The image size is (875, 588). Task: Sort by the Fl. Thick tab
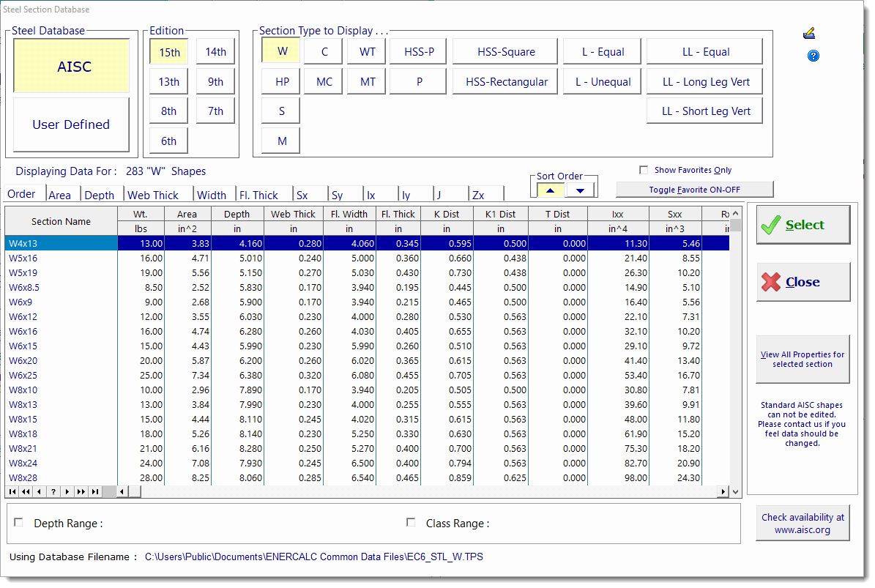(264, 195)
